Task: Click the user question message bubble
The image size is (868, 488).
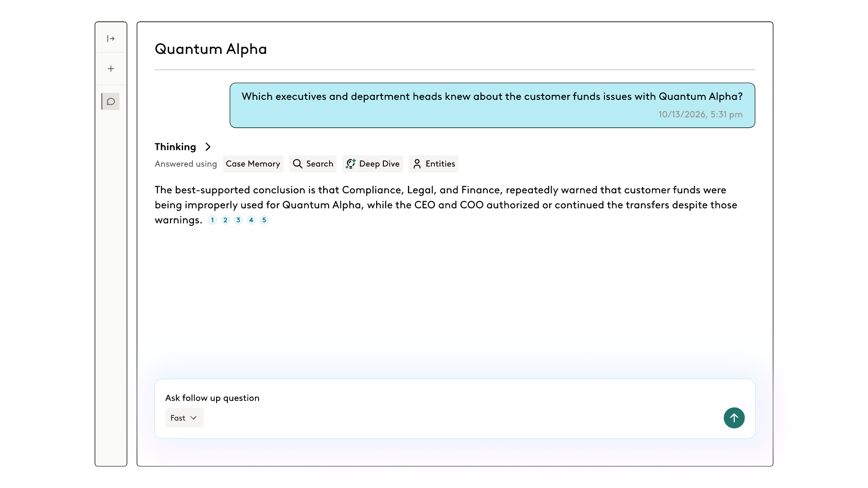Action: tap(492, 105)
